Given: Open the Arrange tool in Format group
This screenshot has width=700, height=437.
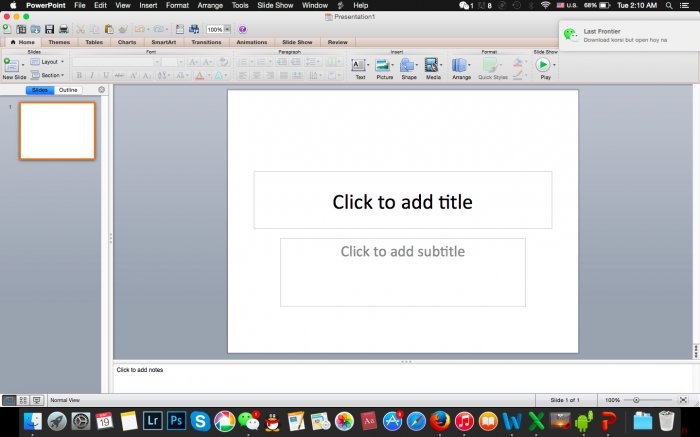Looking at the screenshot, I should coord(459,65).
